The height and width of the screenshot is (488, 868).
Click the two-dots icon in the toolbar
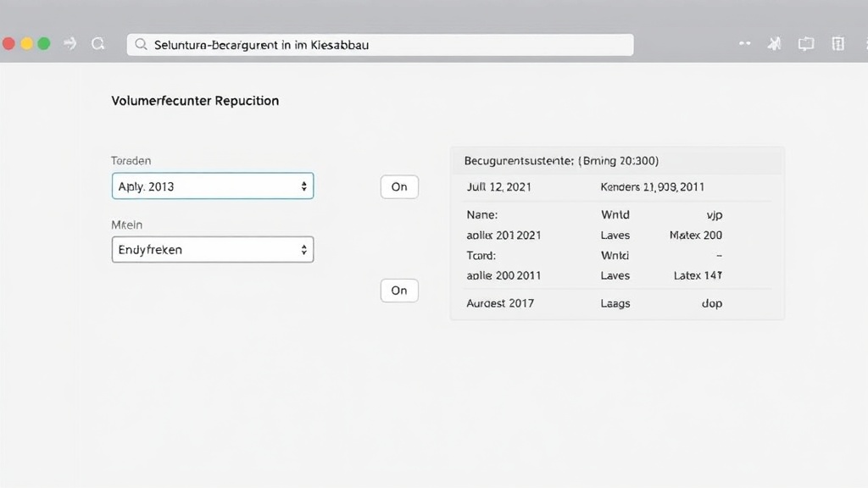(744, 44)
